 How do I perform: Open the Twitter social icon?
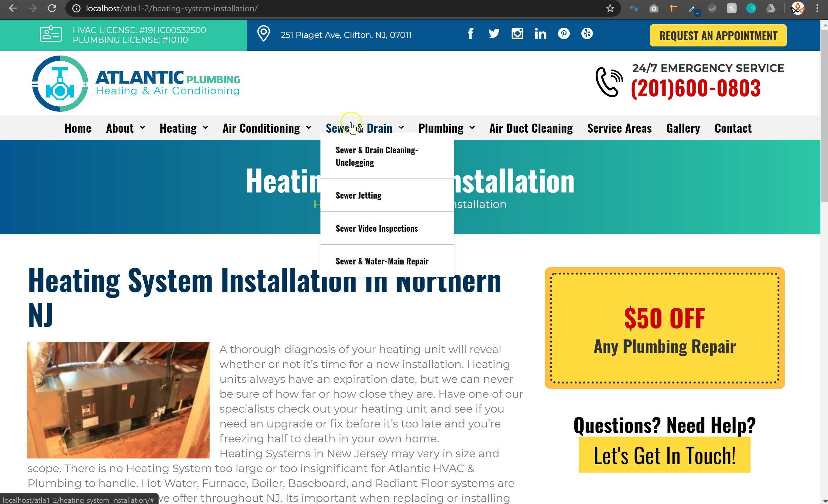click(x=494, y=34)
